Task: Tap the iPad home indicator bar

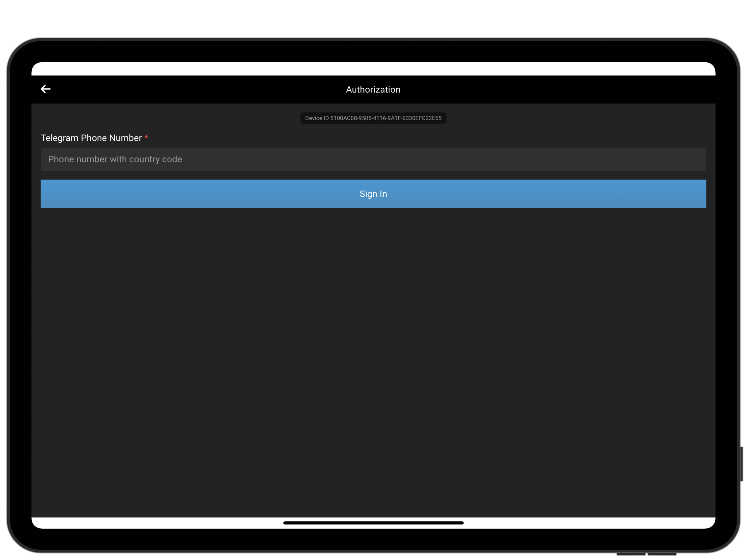Action: (373, 523)
